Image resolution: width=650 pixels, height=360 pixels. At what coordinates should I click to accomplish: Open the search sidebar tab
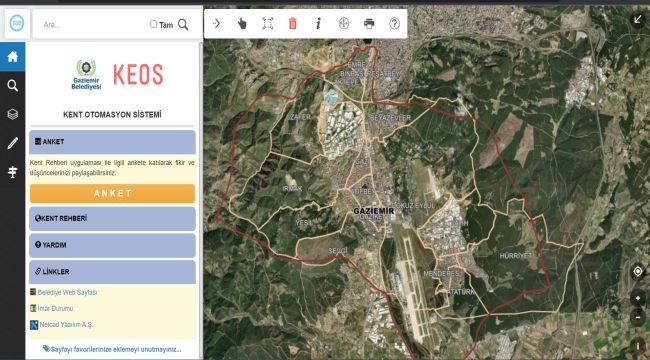(12, 86)
